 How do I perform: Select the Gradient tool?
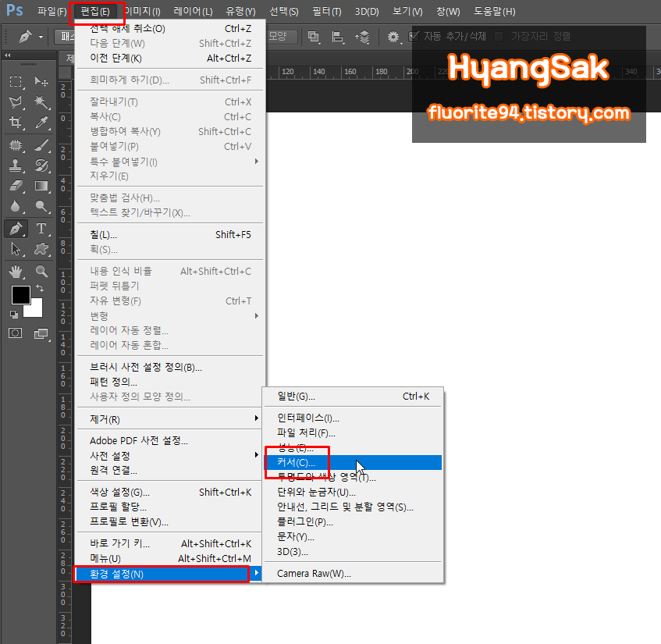coord(41,186)
